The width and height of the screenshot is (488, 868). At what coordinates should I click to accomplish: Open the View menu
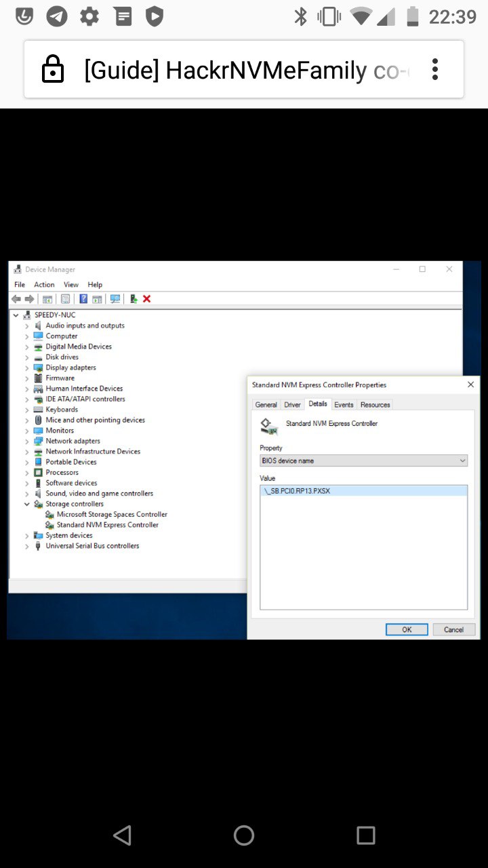(71, 285)
